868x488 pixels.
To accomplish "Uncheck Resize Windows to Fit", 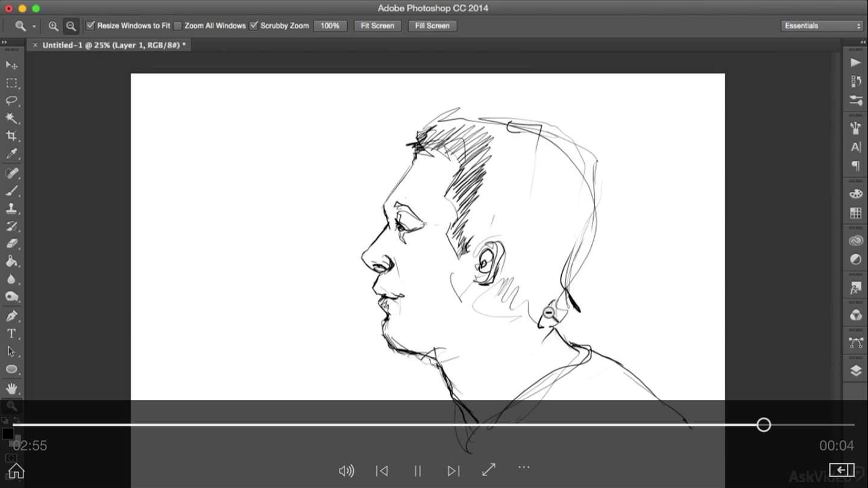I will coord(90,26).
